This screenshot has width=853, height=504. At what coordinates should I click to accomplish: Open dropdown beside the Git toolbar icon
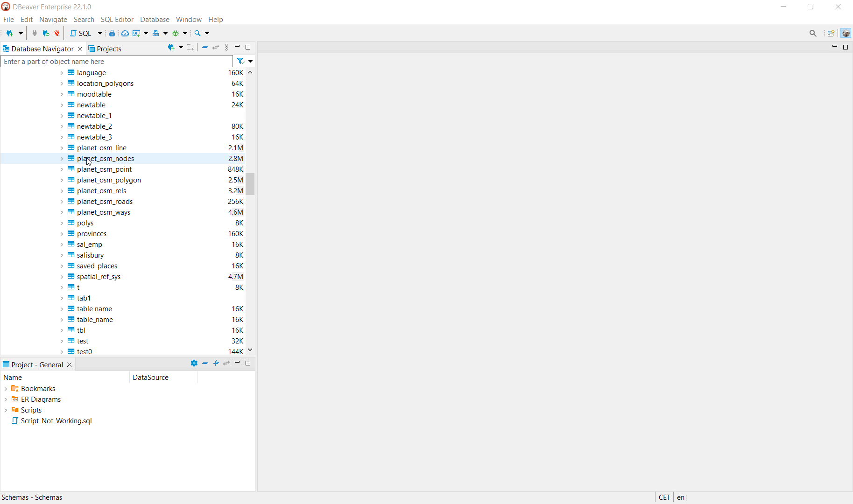click(x=146, y=33)
